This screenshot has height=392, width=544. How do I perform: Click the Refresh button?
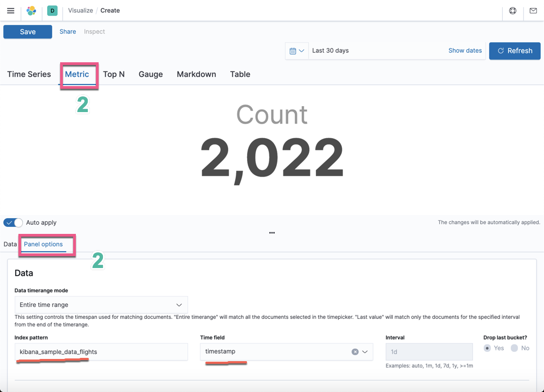point(514,50)
